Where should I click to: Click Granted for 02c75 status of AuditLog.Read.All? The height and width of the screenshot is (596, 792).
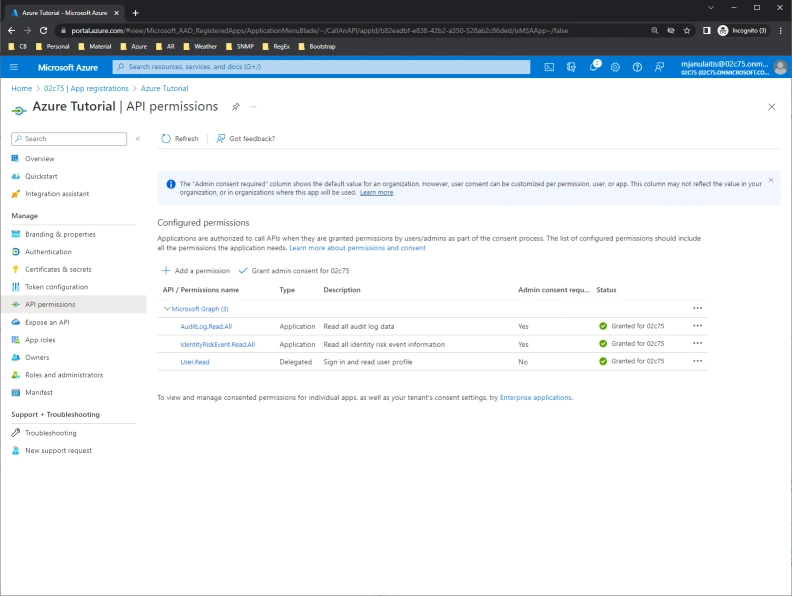click(x=631, y=326)
